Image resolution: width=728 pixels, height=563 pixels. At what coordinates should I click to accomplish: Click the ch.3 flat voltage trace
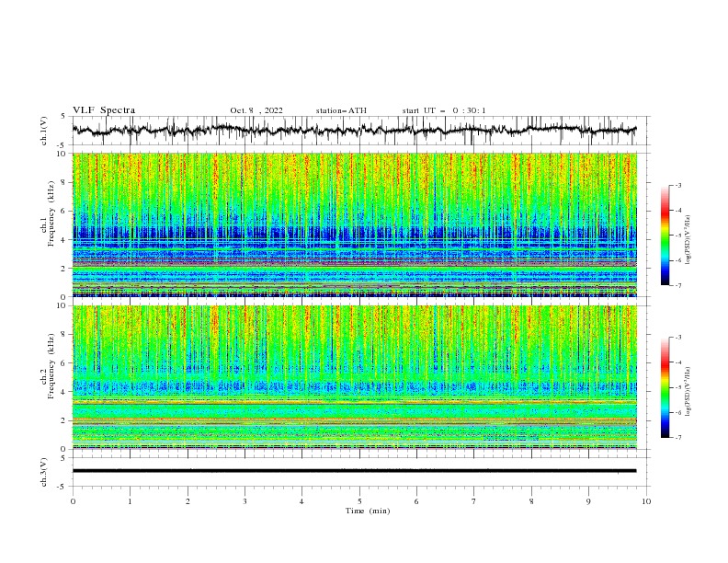click(x=354, y=471)
